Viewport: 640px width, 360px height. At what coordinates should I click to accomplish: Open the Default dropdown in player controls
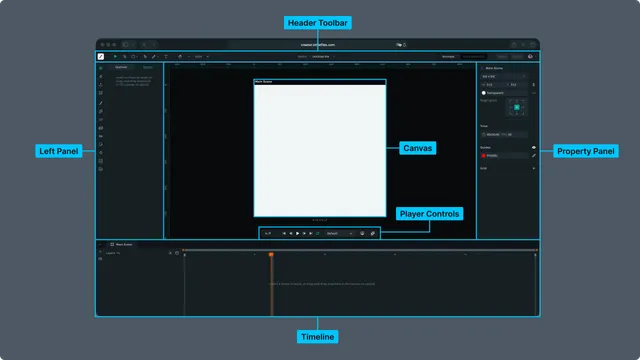pos(339,233)
